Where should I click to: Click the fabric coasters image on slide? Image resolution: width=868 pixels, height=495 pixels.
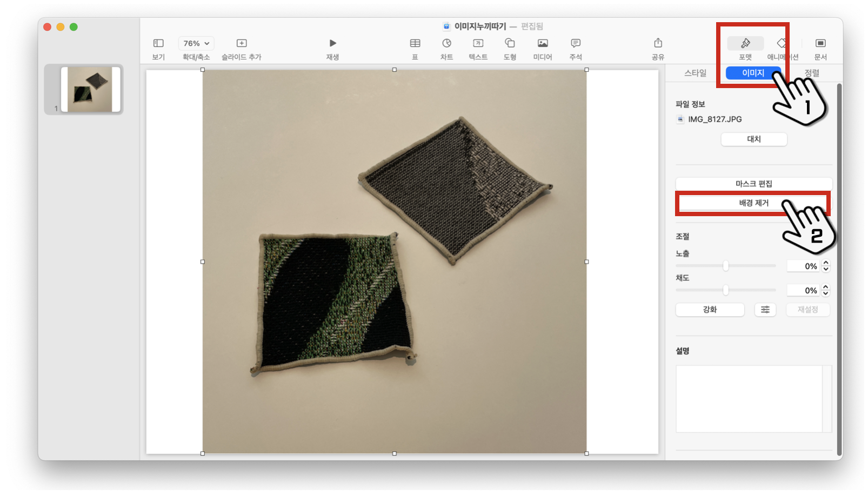(395, 262)
